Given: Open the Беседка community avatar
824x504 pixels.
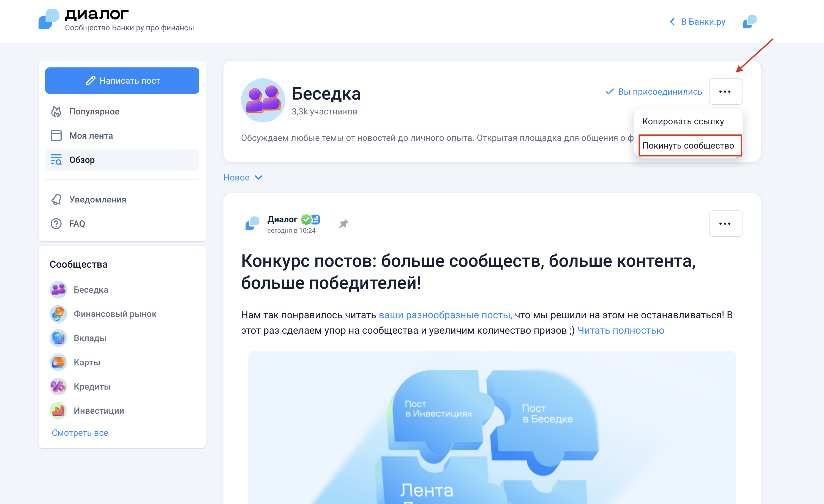Looking at the screenshot, I should 263,100.
